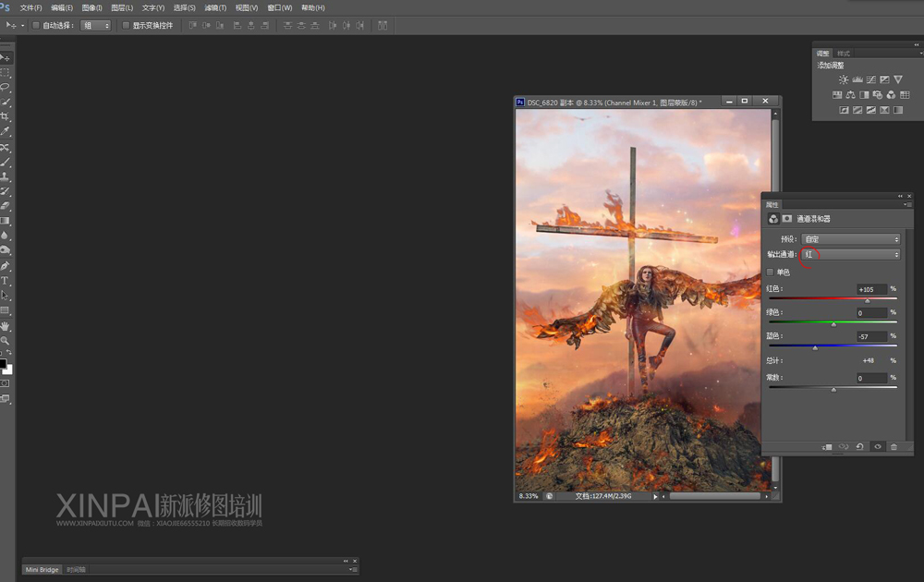The image size is (924, 582).
Task: Switch to the 样式 styles tab
Action: tap(844, 53)
